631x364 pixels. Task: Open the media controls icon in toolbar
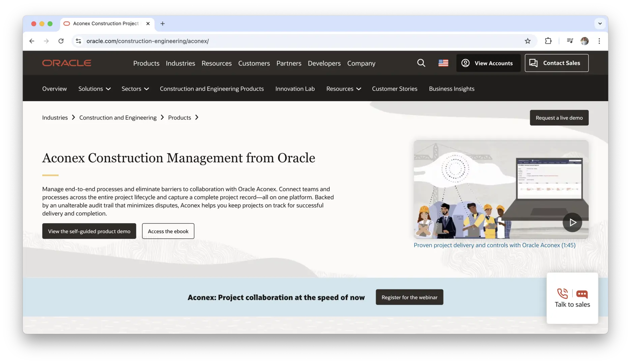point(570,41)
